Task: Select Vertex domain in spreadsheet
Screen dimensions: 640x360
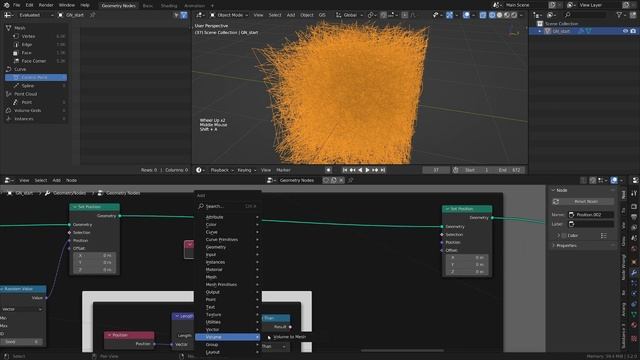Action: [36, 36]
